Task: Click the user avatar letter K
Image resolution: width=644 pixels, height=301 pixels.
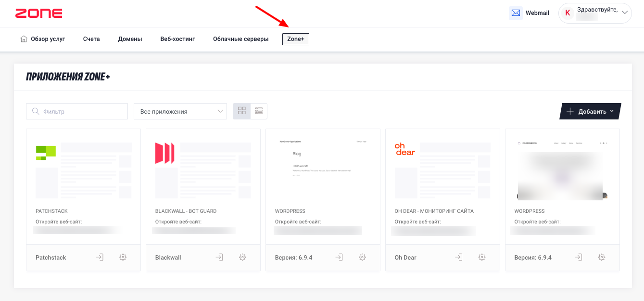Action: click(568, 13)
